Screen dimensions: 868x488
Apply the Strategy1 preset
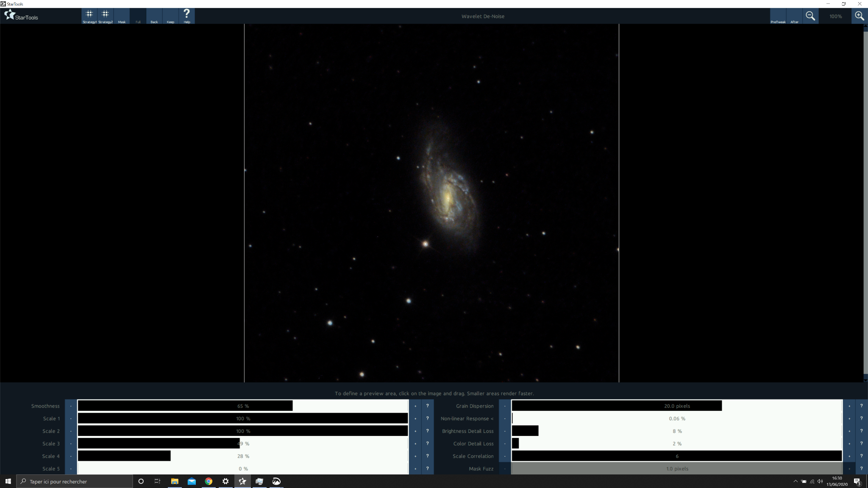(x=89, y=16)
